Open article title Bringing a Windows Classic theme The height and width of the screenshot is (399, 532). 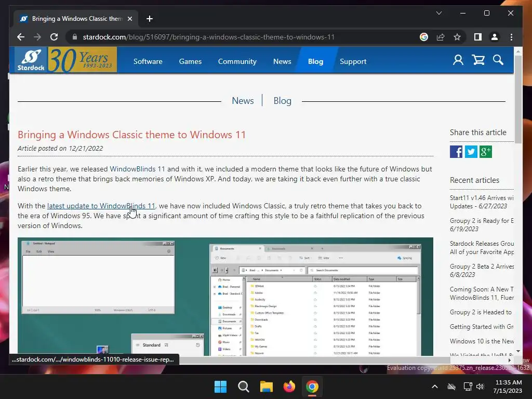point(131,135)
